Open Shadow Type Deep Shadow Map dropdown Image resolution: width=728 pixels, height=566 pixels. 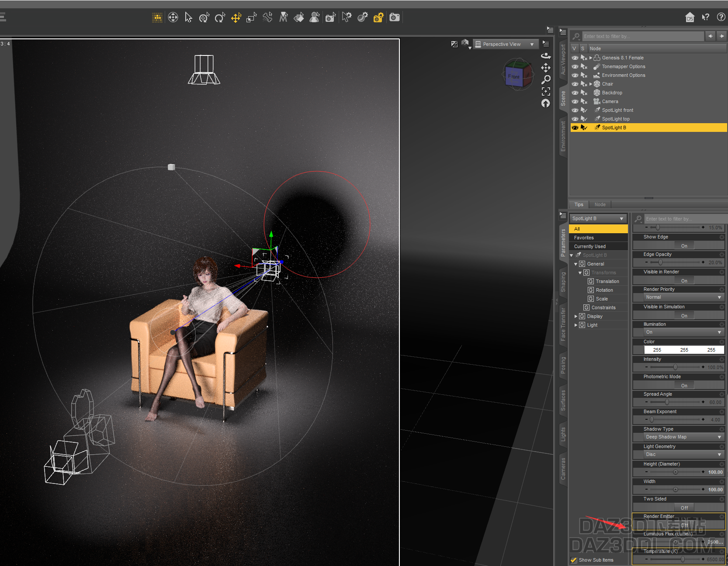pyautogui.click(x=683, y=437)
